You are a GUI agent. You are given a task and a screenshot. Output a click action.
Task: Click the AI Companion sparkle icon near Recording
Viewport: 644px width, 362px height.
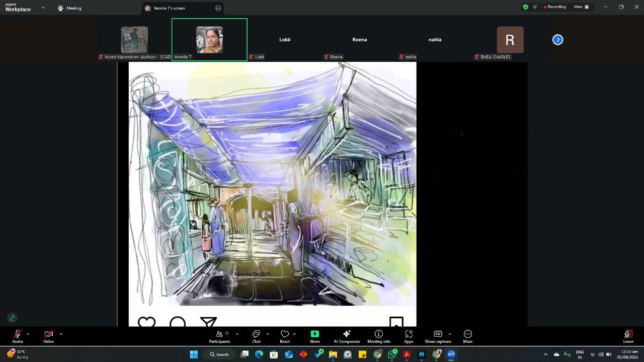pyautogui.click(x=535, y=7)
